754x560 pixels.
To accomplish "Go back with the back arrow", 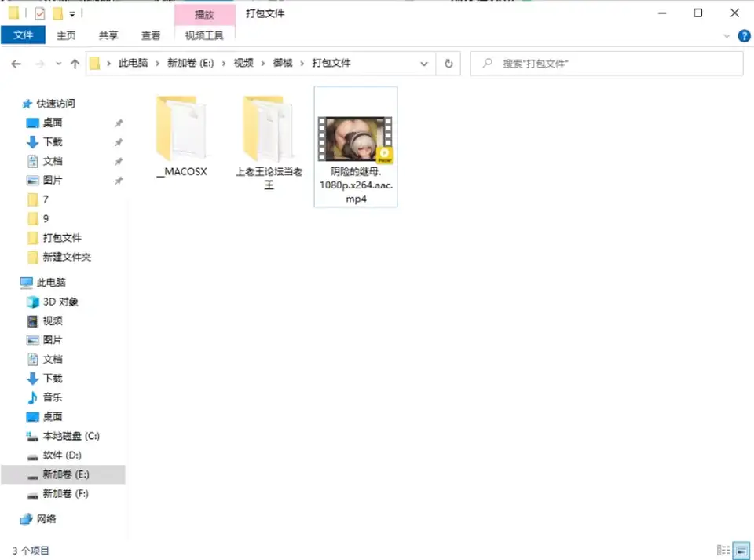I will pos(16,64).
